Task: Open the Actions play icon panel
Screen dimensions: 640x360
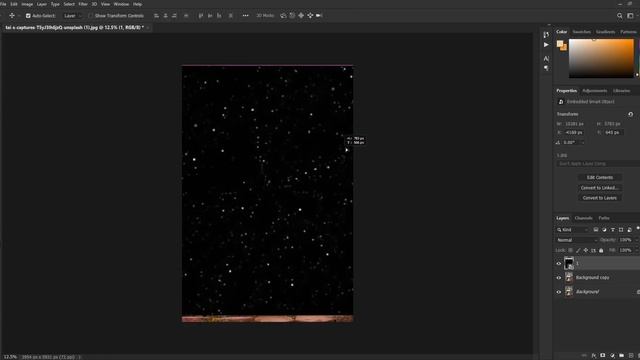Action: click(x=546, y=45)
